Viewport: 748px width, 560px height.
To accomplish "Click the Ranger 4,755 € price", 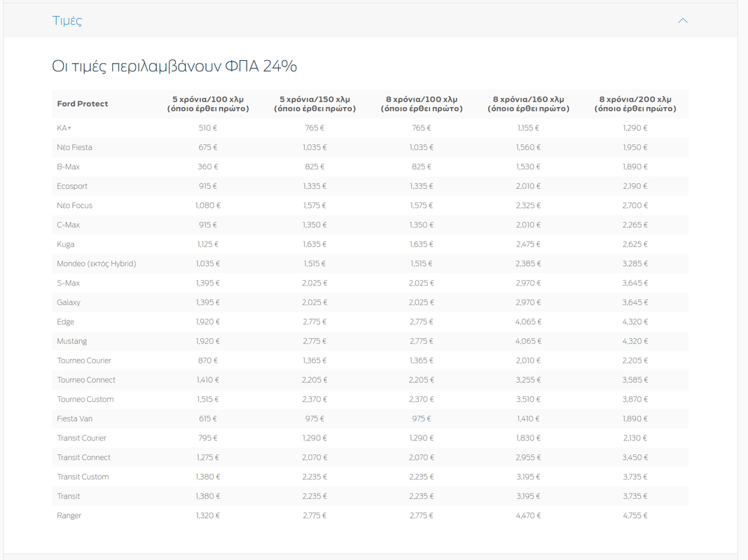I will point(635,516).
